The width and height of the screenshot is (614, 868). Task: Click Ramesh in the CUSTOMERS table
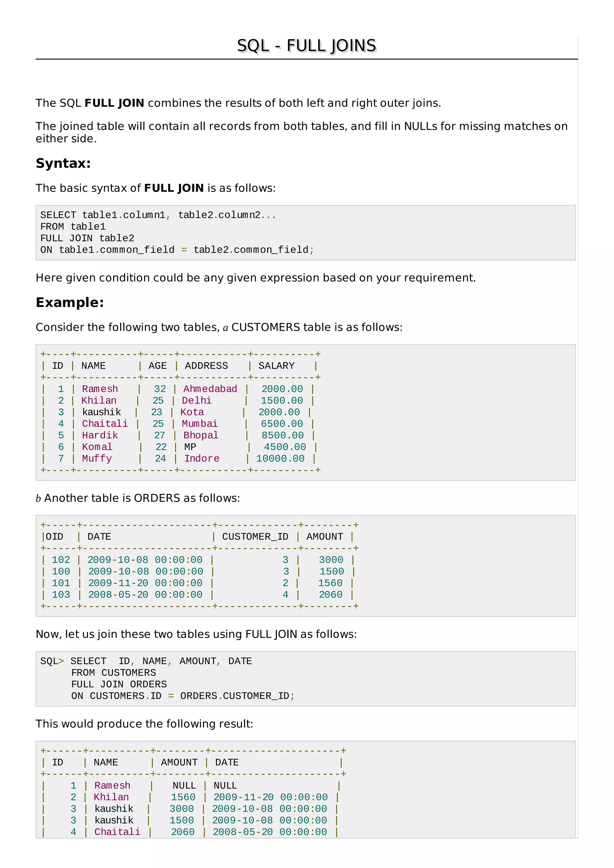pyautogui.click(x=100, y=389)
